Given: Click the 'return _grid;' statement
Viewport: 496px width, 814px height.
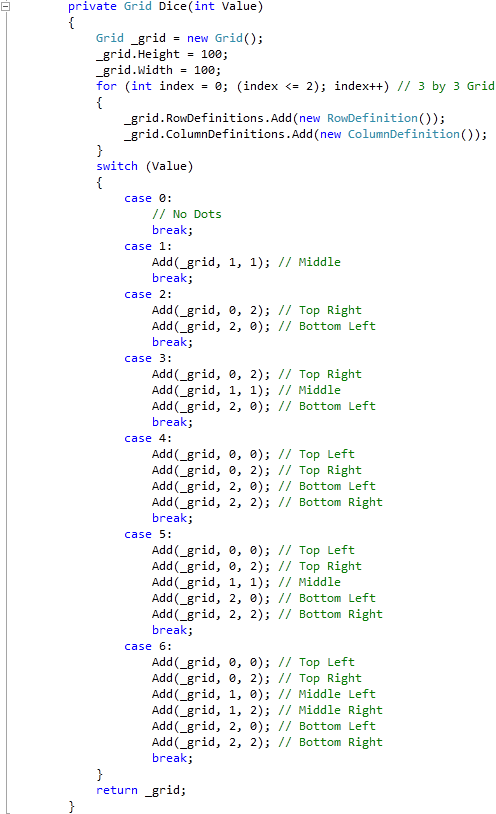Looking at the screenshot, I should point(141,790).
